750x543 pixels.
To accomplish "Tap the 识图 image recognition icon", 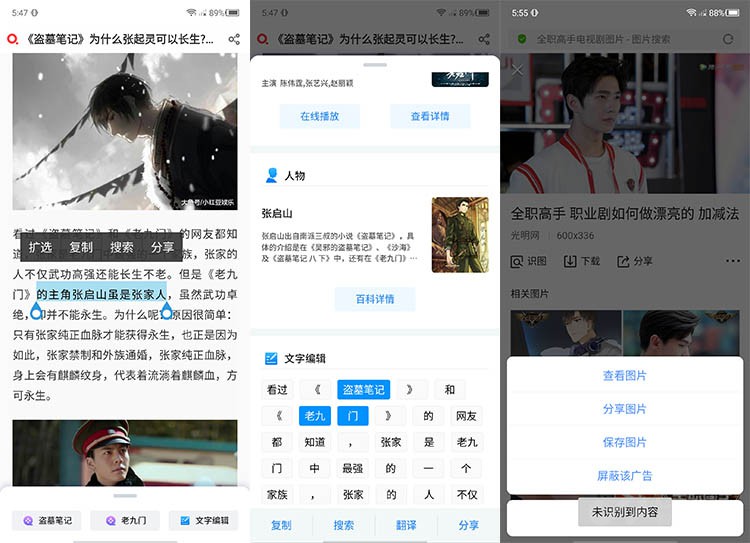I will (x=517, y=262).
